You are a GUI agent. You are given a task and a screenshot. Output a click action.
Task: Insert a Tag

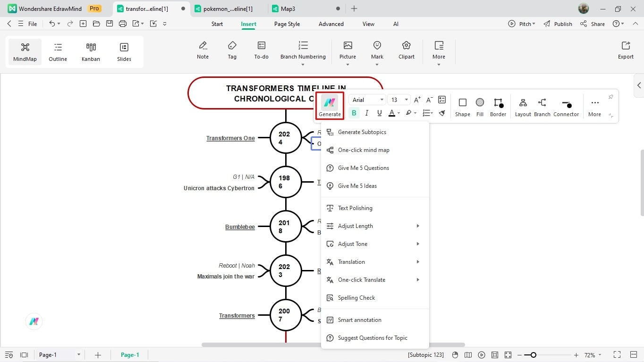click(x=232, y=51)
